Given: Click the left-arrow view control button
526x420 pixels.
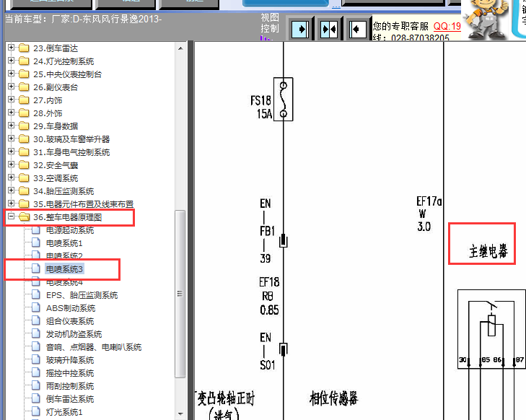Looking at the screenshot, I should point(357,29).
